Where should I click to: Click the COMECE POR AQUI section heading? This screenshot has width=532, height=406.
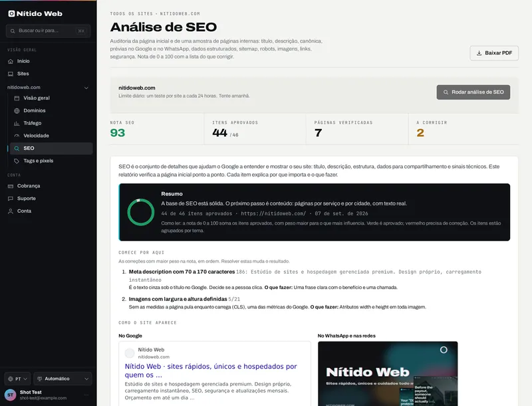(x=141, y=253)
